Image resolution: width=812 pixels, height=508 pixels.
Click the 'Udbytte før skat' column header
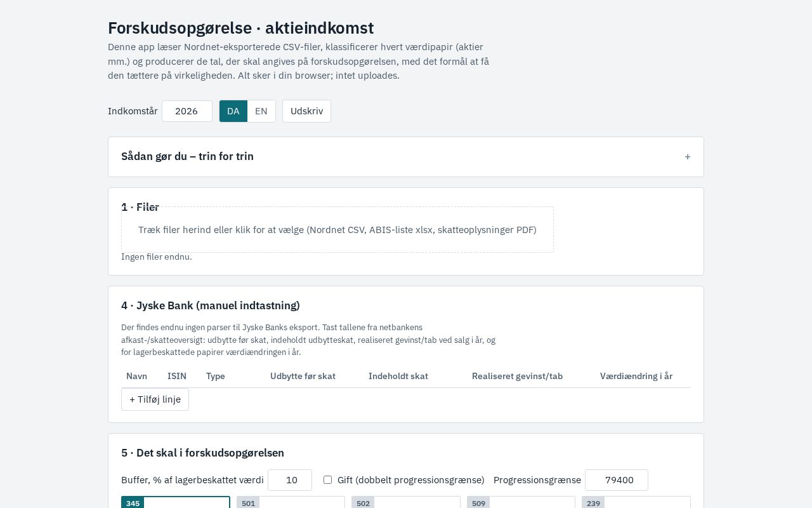pyautogui.click(x=303, y=376)
